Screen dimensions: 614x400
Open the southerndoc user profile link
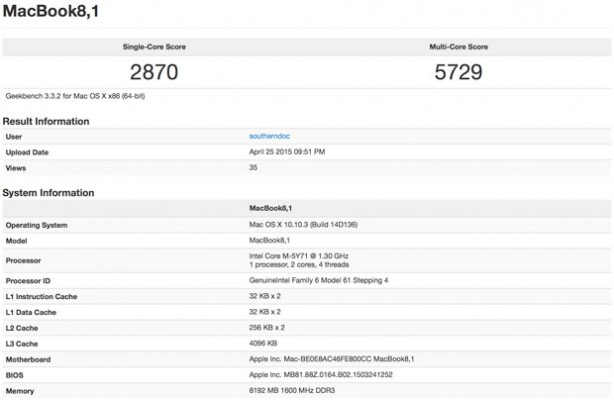(269, 136)
